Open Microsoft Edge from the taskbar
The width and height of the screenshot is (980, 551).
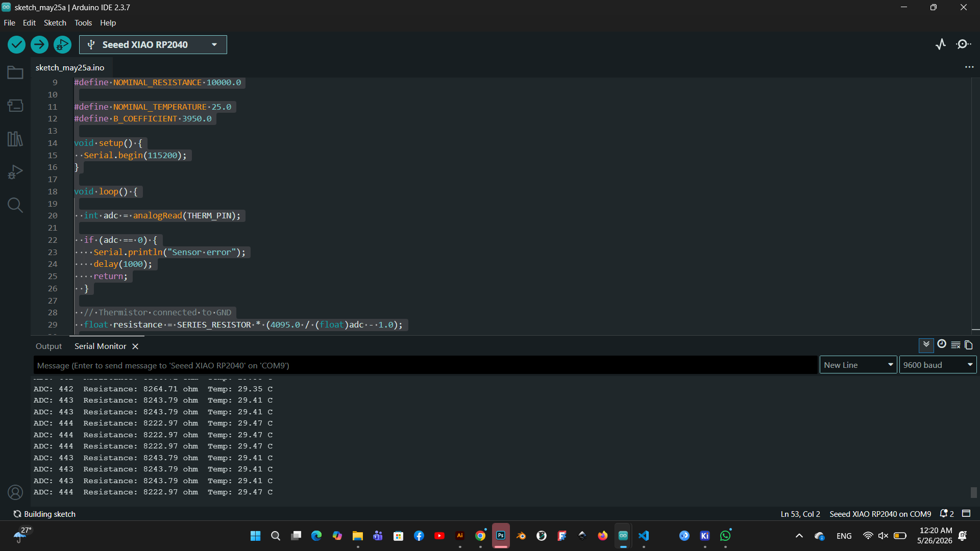click(316, 536)
